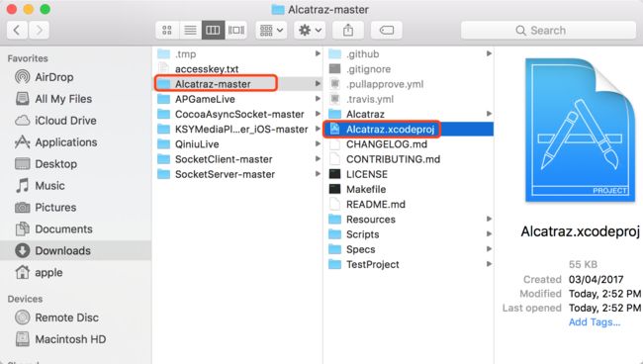Viewport: 643px width, 364px height.
Task: Select Downloads in the sidebar
Action: click(76, 250)
